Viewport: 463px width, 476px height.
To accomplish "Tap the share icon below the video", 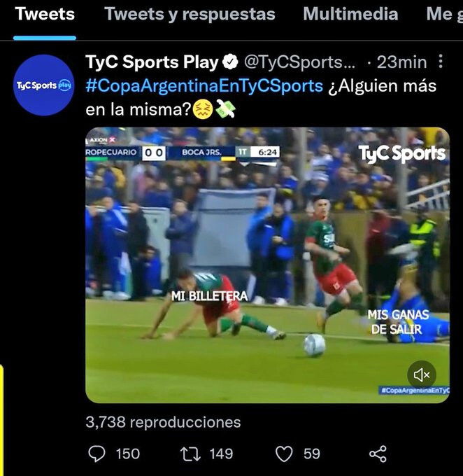I will tap(378, 454).
